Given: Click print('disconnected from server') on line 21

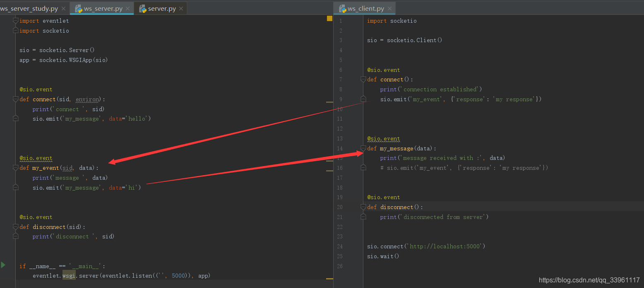Looking at the screenshot, I should click(x=435, y=217).
